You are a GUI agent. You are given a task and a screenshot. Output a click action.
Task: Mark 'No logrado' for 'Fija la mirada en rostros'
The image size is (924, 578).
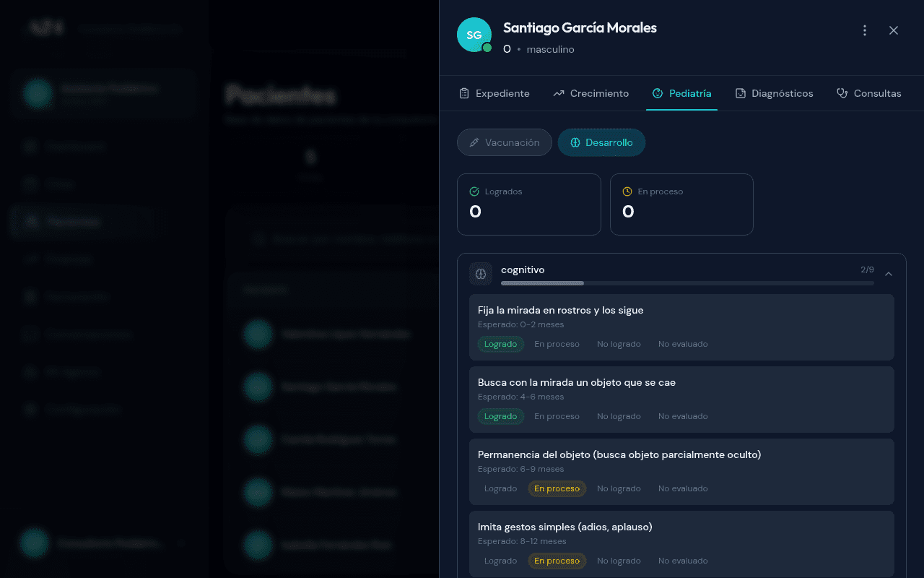(x=619, y=344)
